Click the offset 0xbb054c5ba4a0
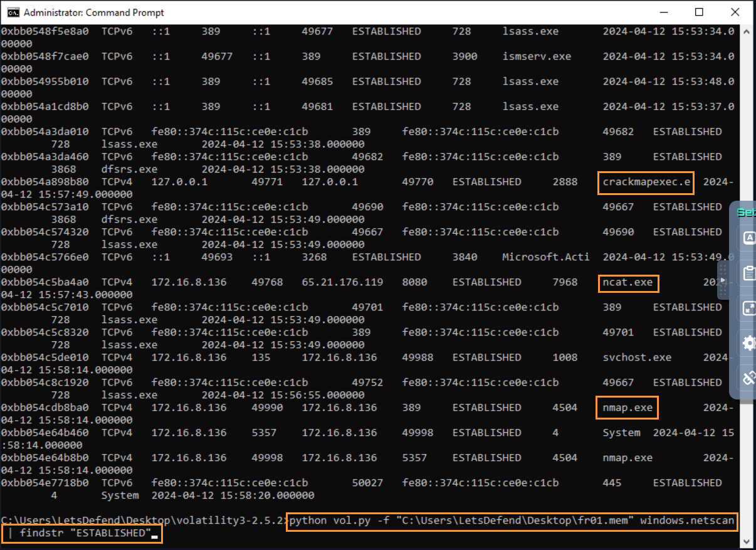The image size is (756, 550). tap(45, 282)
